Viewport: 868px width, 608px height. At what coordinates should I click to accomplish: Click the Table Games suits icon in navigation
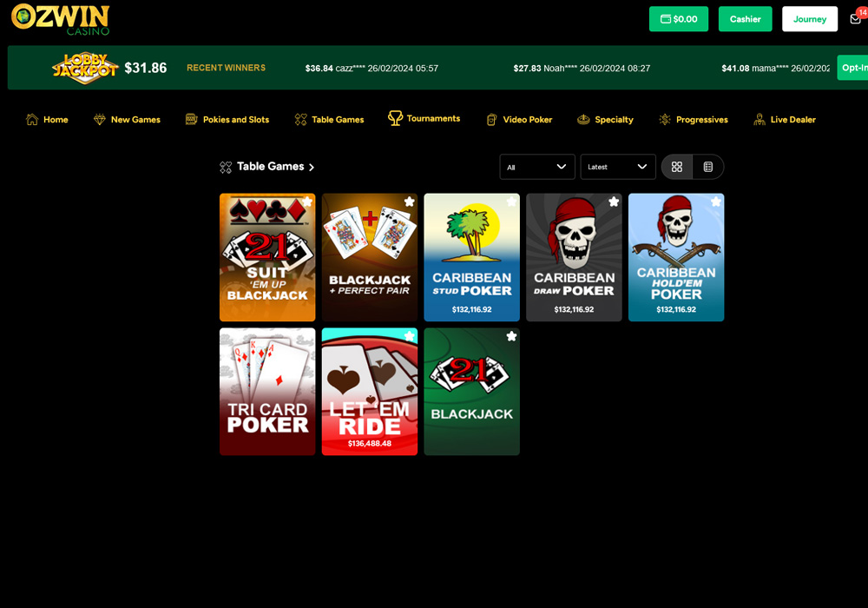point(300,120)
